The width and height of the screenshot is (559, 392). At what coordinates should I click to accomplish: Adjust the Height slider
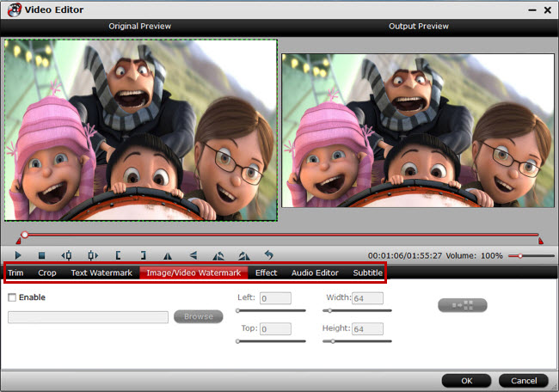(357, 341)
